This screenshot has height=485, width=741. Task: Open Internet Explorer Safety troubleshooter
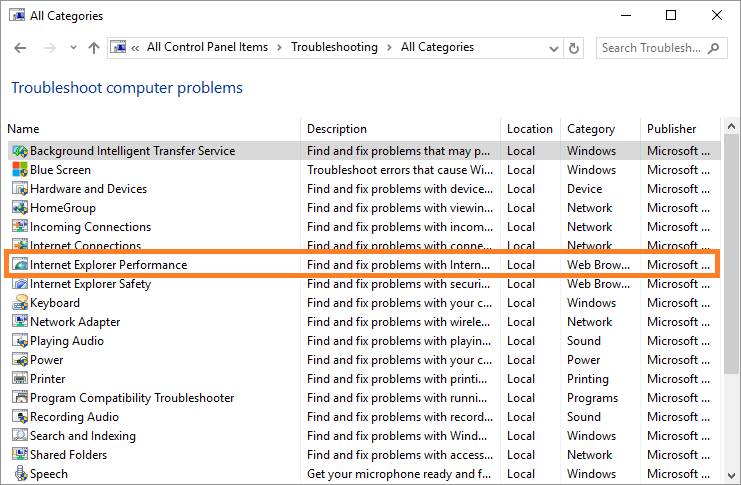90,284
